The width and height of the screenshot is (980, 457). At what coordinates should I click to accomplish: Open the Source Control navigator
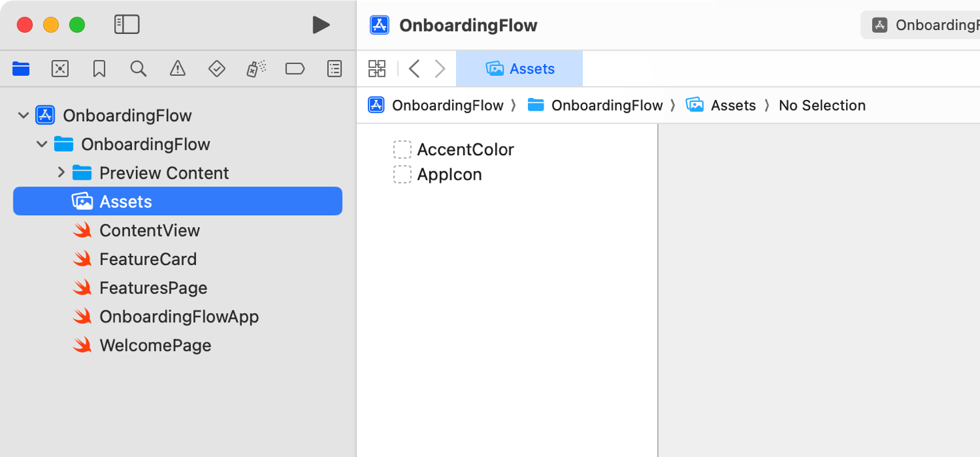coord(60,69)
